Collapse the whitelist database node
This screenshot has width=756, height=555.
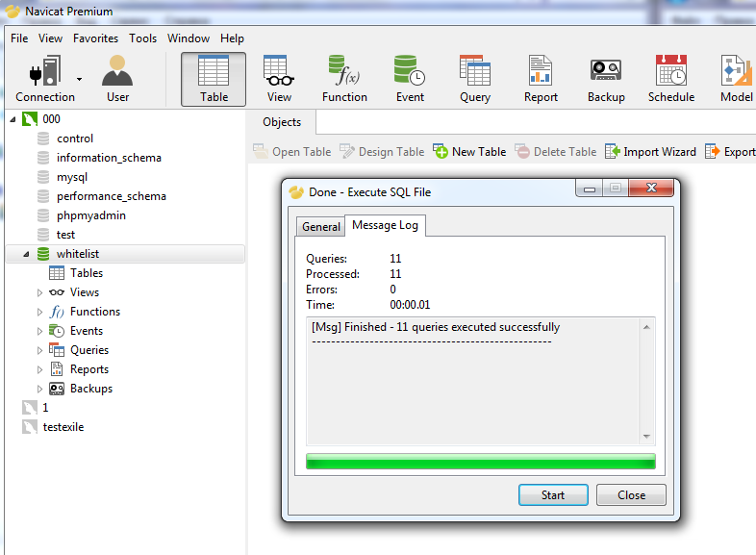27,254
